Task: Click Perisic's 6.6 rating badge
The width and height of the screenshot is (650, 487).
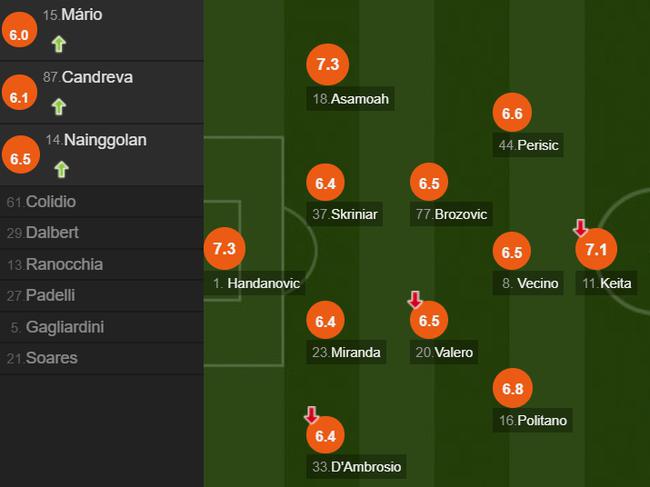Action: pyautogui.click(x=512, y=113)
